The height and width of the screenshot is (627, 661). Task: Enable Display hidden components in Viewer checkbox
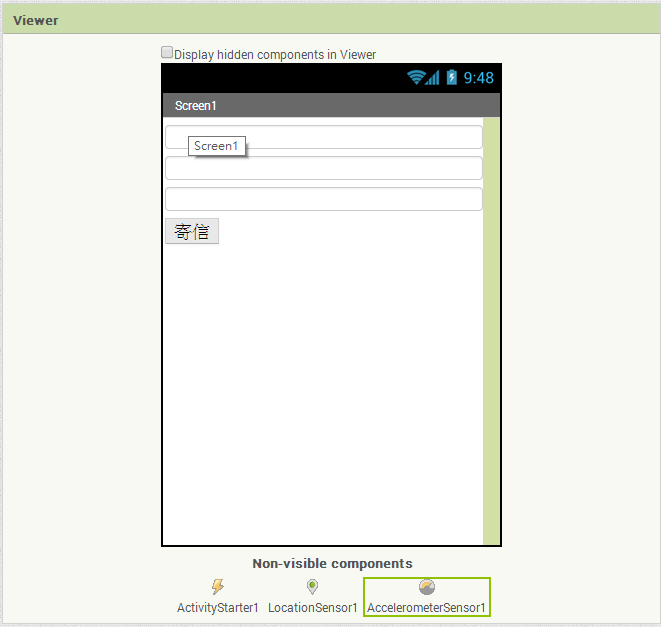[x=167, y=52]
